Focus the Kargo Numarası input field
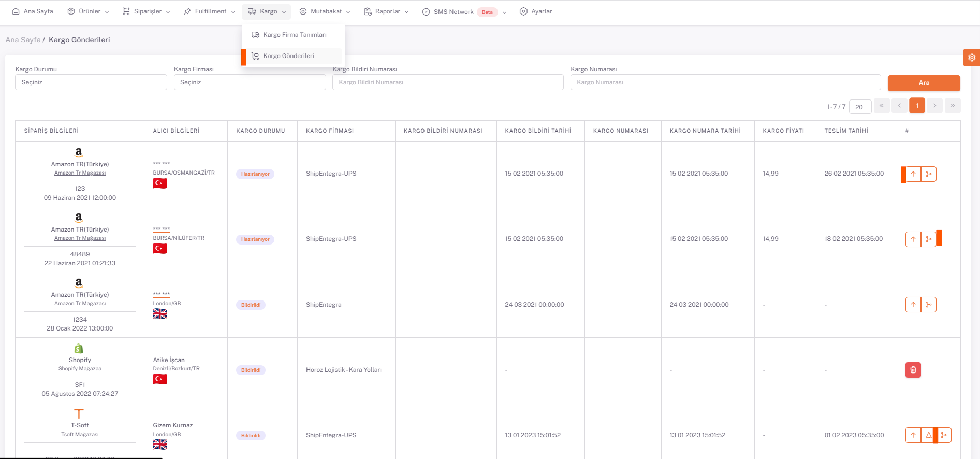The height and width of the screenshot is (459, 980). pos(725,82)
